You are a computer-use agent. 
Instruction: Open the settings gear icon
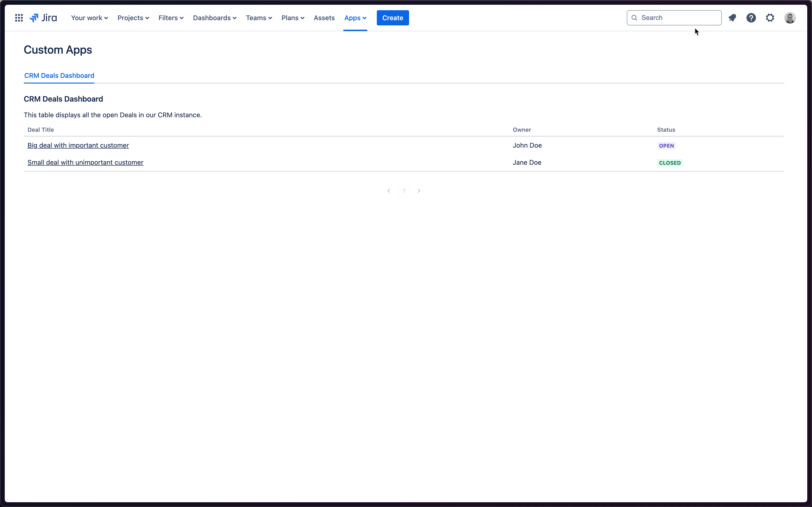point(770,18)
